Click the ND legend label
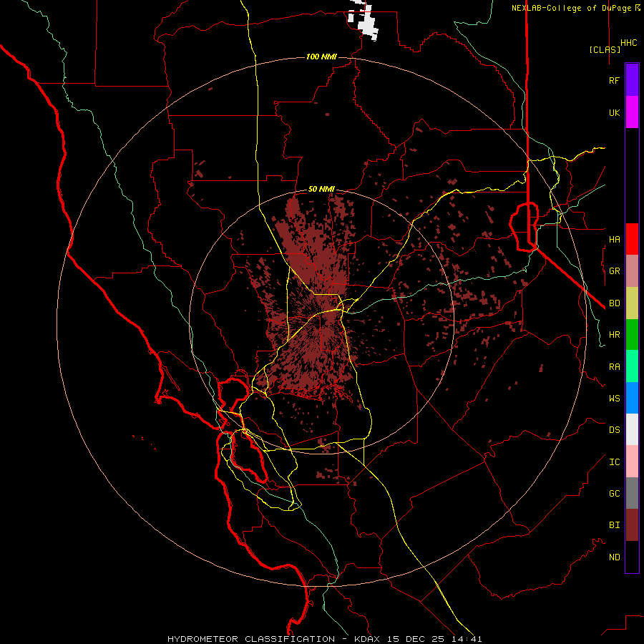The width and height of the screenshot is (644, 644). (614, 557)
